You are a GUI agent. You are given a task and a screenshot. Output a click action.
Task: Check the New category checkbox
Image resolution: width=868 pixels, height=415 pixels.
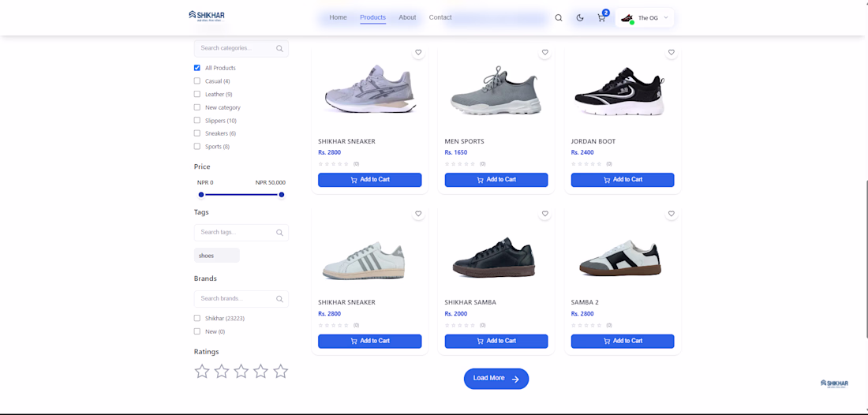(x=197, y=107)
